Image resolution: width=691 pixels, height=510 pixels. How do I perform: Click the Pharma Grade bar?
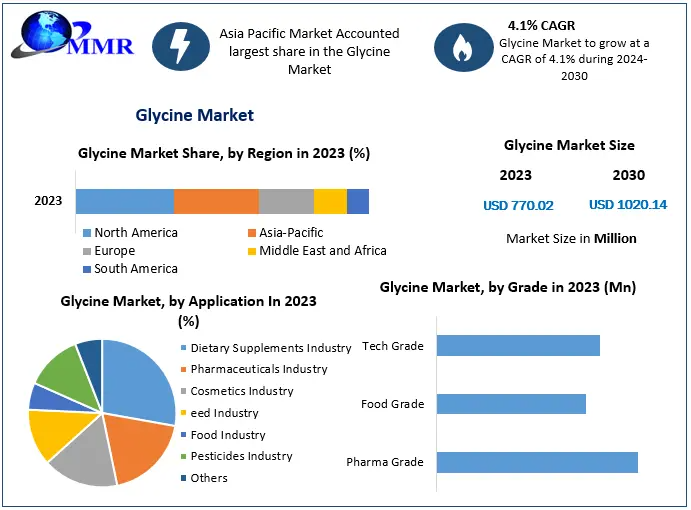537,462
